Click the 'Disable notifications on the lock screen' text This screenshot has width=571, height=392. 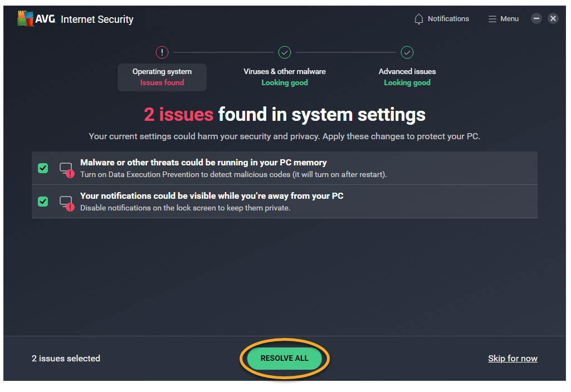click(x=186, y=208)
